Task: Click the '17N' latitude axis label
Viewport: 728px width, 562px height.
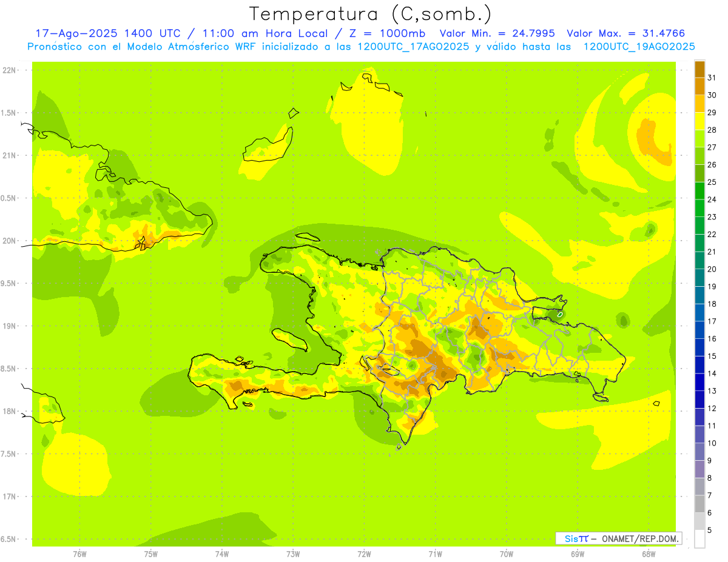Action: tap(8, 497)
